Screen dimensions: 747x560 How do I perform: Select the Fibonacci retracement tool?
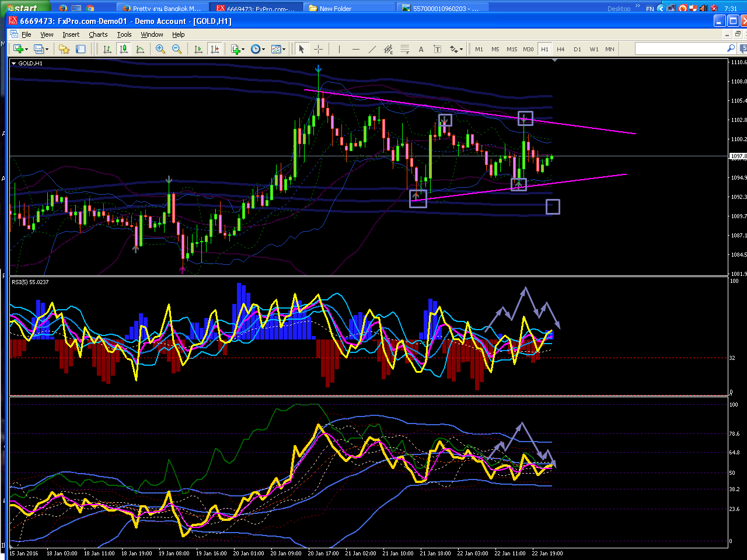(x=404, y=49)
